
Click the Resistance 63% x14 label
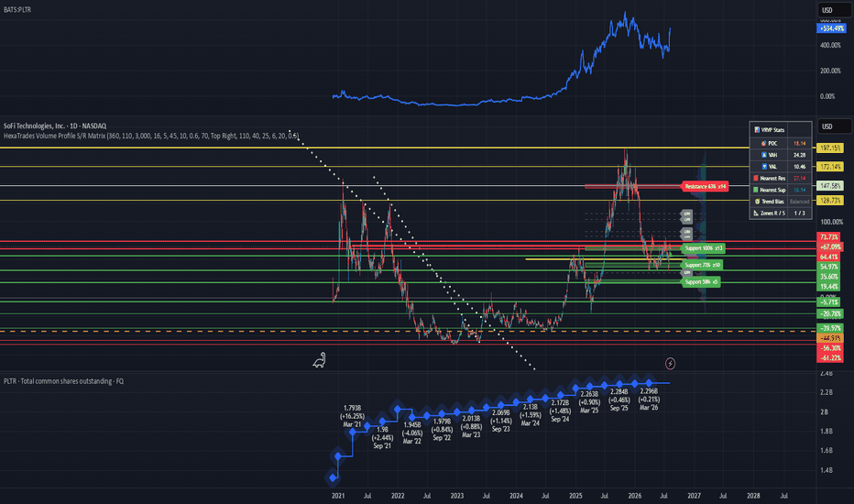click(x=705, y=186)
